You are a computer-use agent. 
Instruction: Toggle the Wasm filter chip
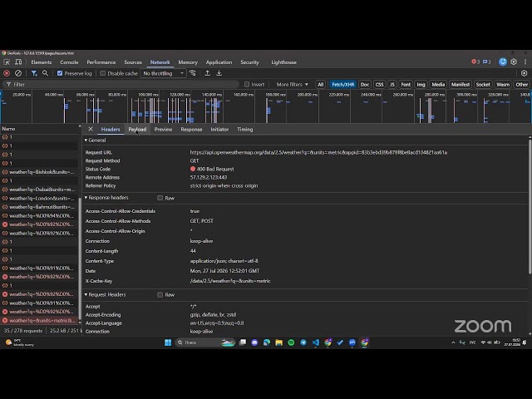pyautogui.click(x=503, y=84)
